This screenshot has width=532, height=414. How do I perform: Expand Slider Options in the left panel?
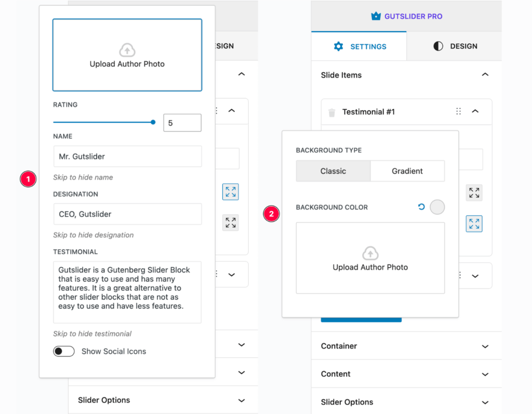click(241, 400)
